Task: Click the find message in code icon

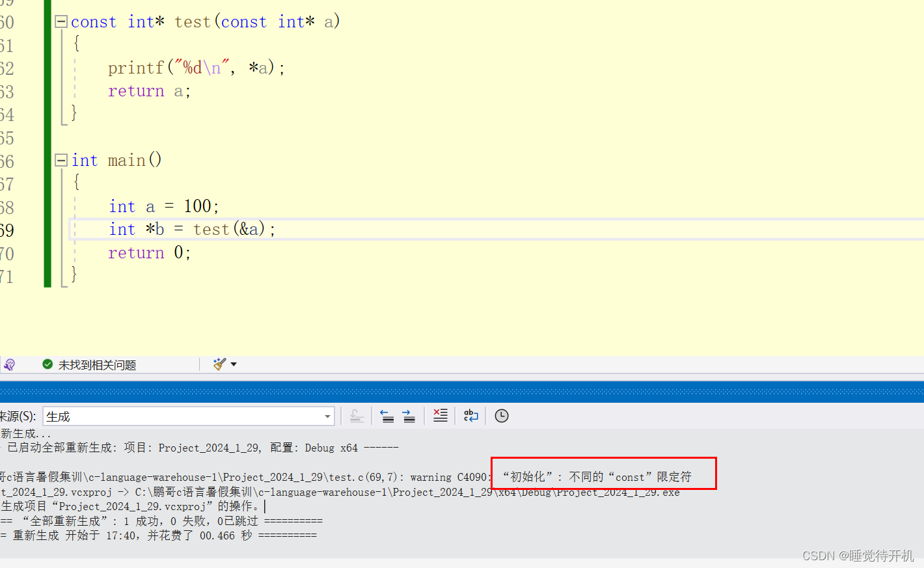Action: (x=357, y=416)
